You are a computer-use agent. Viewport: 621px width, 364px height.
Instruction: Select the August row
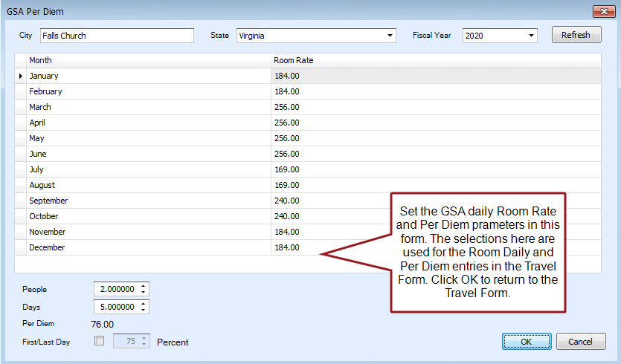click(308, 185)
